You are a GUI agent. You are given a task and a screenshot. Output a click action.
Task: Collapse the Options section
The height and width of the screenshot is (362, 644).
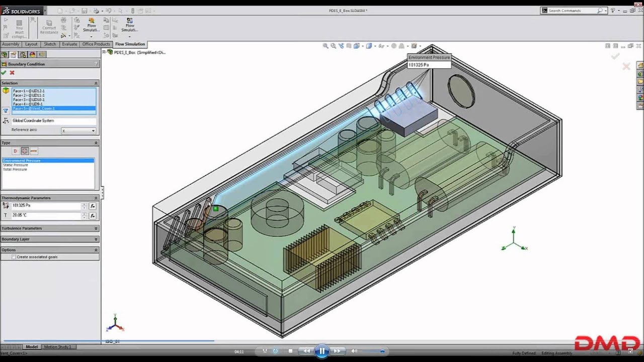tap(96, 250)
